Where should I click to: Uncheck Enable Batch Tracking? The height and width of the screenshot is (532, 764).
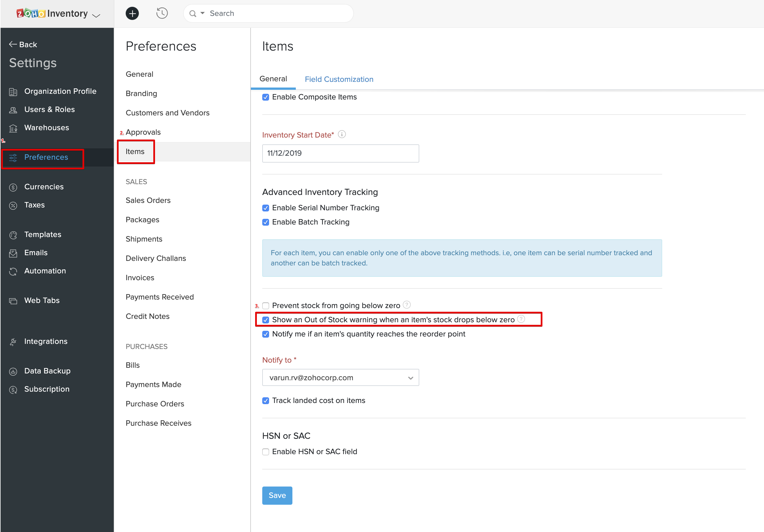tap(266, 222)
